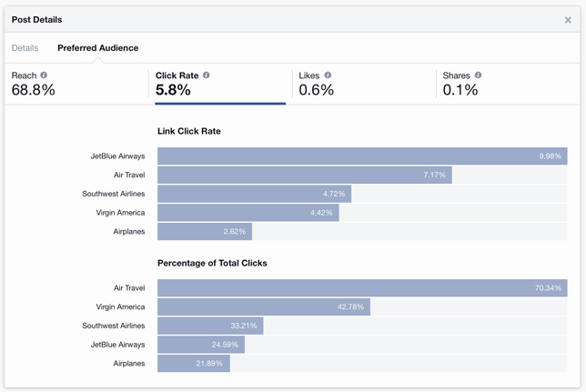Click the JetBlue Airways 9.98% link click bar
Image resolution: width=586 pixels, height=392 pixels.
(362, 156)
